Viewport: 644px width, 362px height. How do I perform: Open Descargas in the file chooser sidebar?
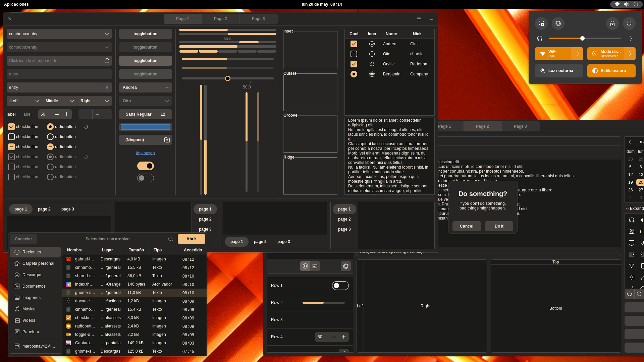click(35, 275)
